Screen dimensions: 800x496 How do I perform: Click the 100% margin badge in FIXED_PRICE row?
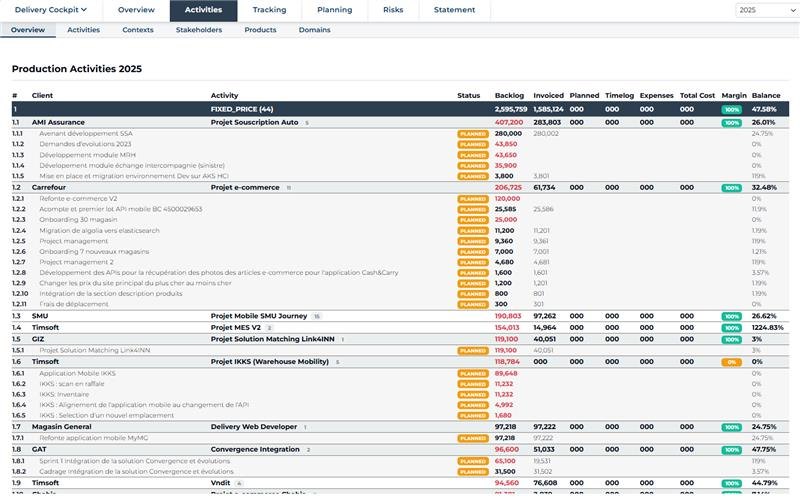(731, 110)
